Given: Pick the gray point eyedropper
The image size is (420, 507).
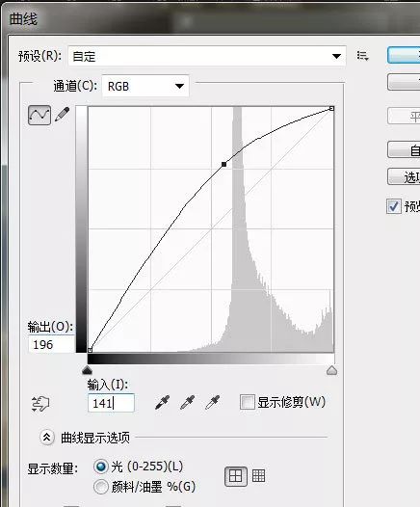Looking at the screenshot, I should (188, 403).
